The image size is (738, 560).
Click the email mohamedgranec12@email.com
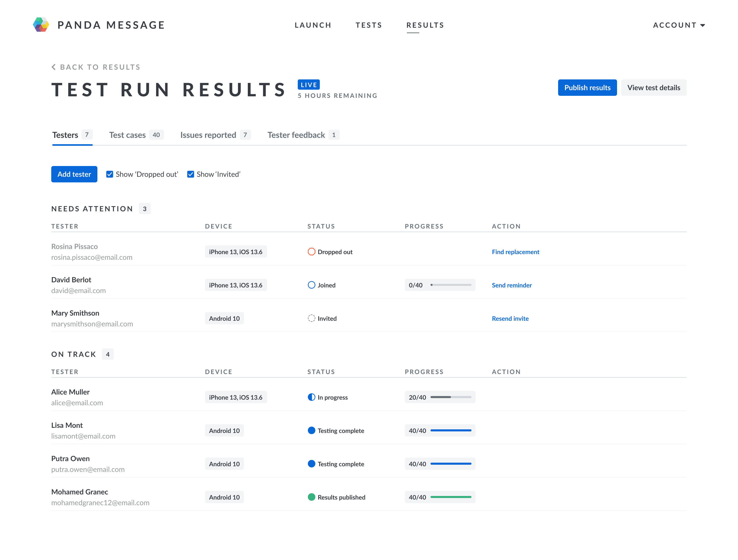coord(100,503)
